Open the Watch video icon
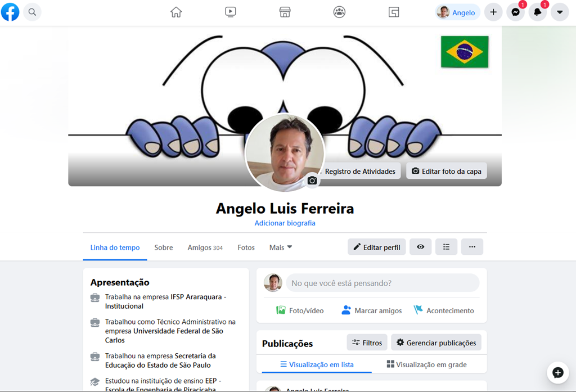576x392 pixels. tap(230, 12)
